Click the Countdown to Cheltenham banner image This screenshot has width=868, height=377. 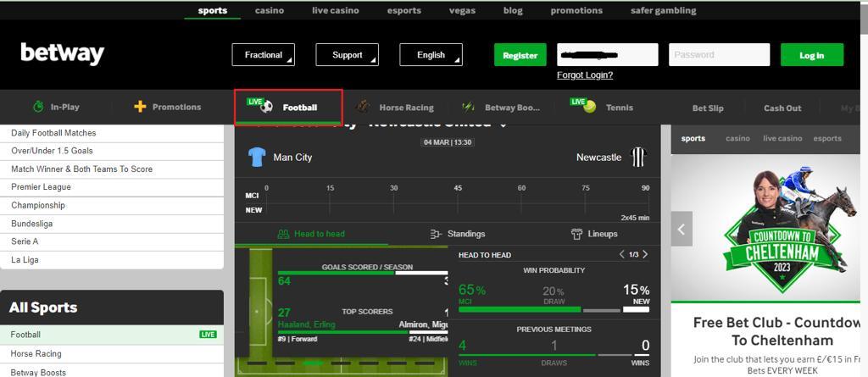(x=765, y=228)
